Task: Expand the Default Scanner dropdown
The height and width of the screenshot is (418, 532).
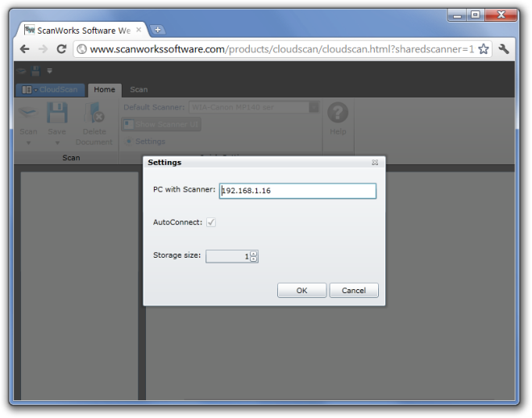Action: (314, 106)
